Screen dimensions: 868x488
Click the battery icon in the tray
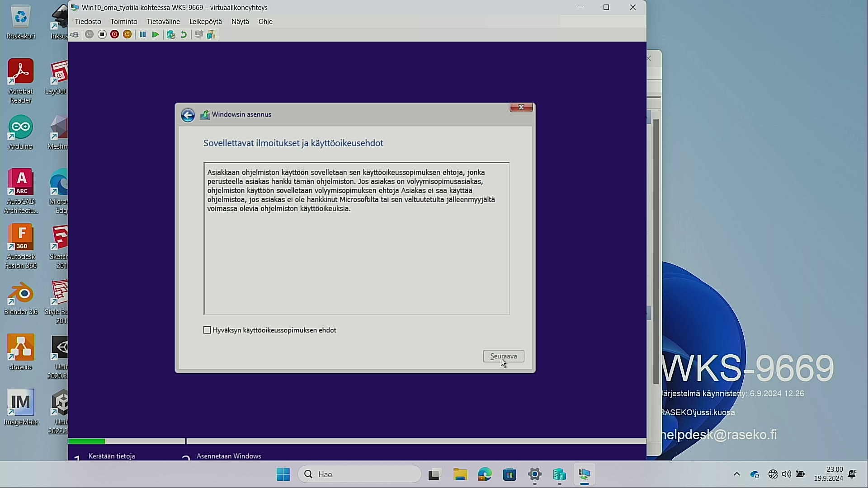pyautogui.click(x=800, y=474)
